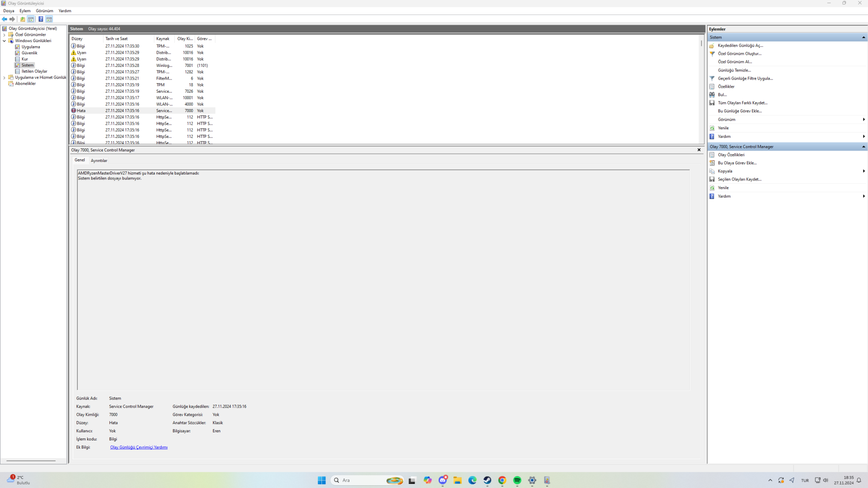Open Spotify from the taskbar
Screen dimensions: 868x488
click(x=517, y=480)
